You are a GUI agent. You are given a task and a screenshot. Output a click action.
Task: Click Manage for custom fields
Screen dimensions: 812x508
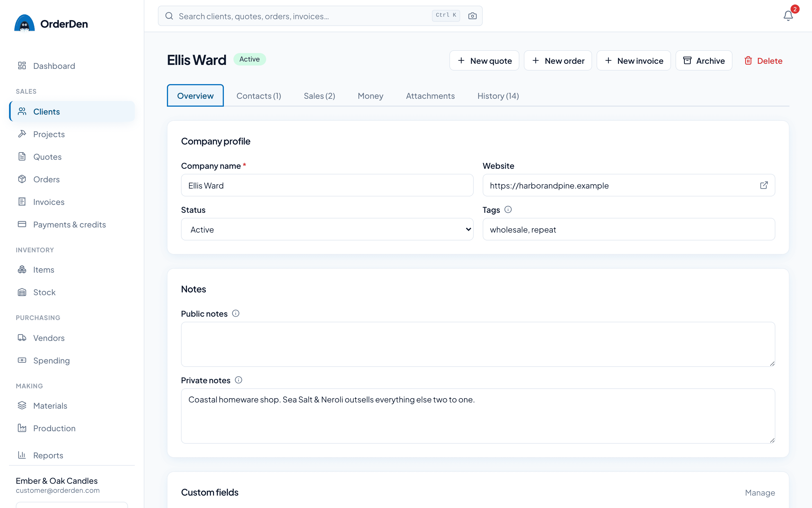pos(760,492)
